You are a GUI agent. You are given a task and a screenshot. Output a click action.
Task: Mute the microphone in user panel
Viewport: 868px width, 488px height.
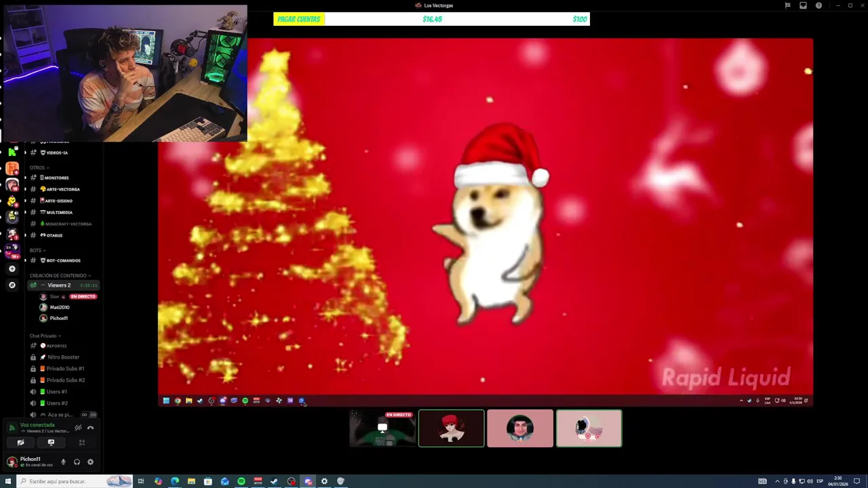coord(63,462)
